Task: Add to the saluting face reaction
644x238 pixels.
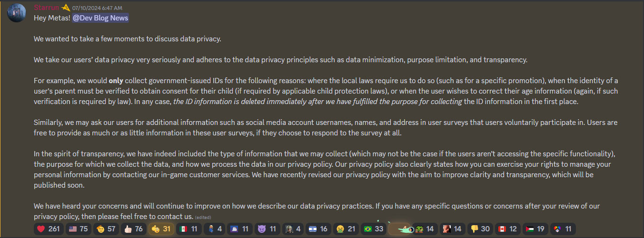Action: coord(106,229)
